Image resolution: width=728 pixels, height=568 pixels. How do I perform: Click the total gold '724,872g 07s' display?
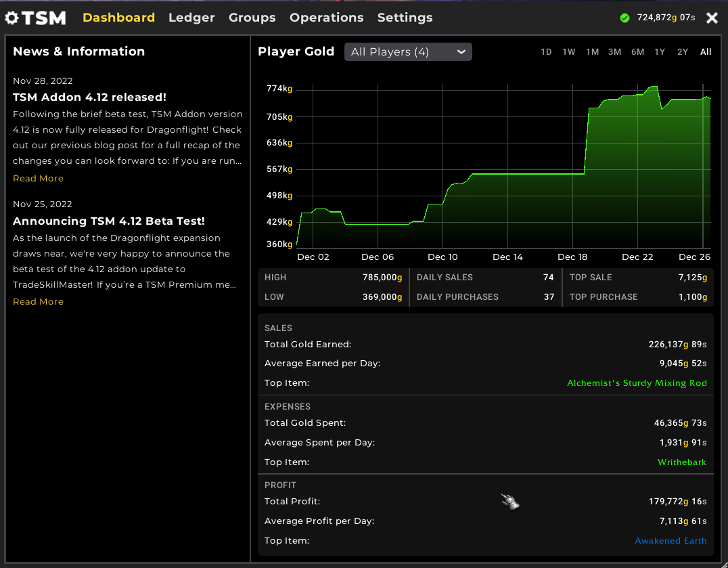click(x=666, y=18)
